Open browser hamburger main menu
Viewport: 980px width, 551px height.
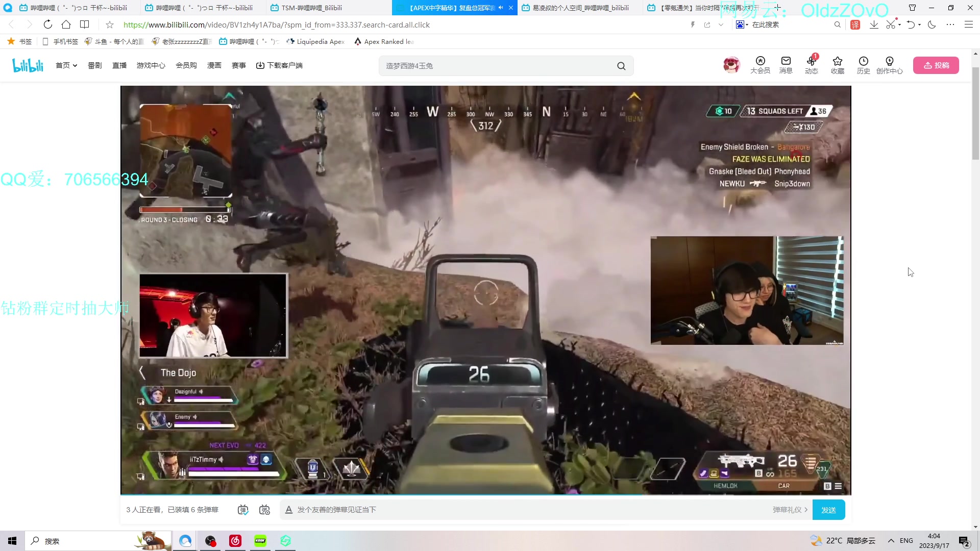968,24
